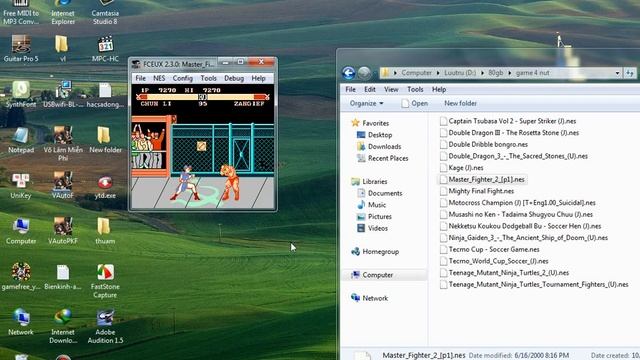This screenshot has height=360, width=640.
Task: Click Luutru (D:) in the address path
Action: coord(460,73)
